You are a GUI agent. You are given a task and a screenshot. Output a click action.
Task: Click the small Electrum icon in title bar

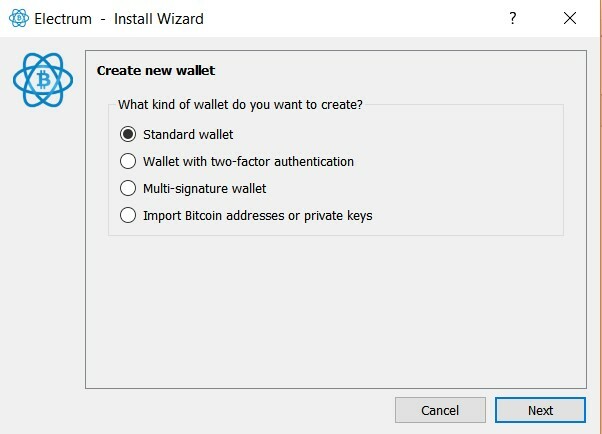coord(18,18)
